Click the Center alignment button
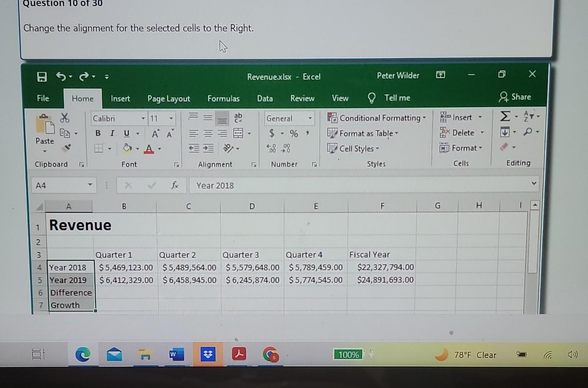588x388 pixels. tap(208, 134)
